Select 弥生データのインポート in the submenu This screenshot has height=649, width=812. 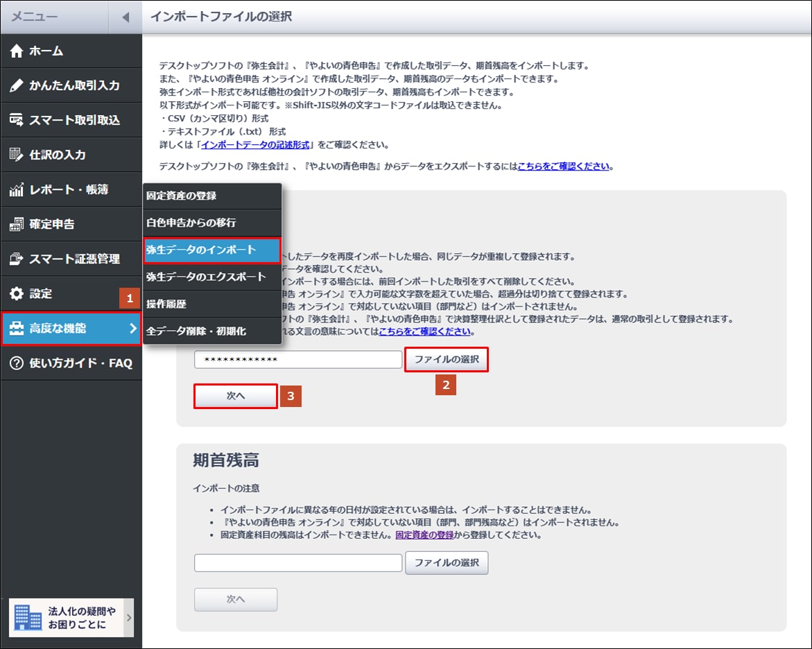[x=211, y=250]
